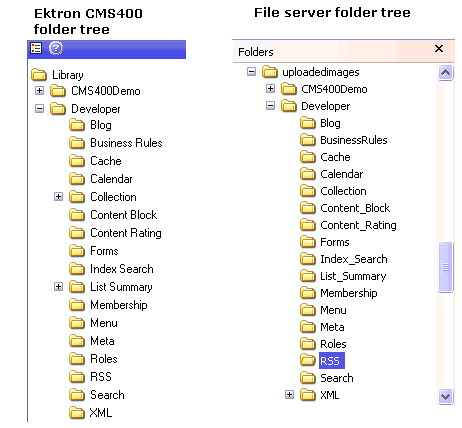This screenshot has width=462, height=428.
Task: Select Business Rules folder in CMS400 tree
Action: point(126,143)
